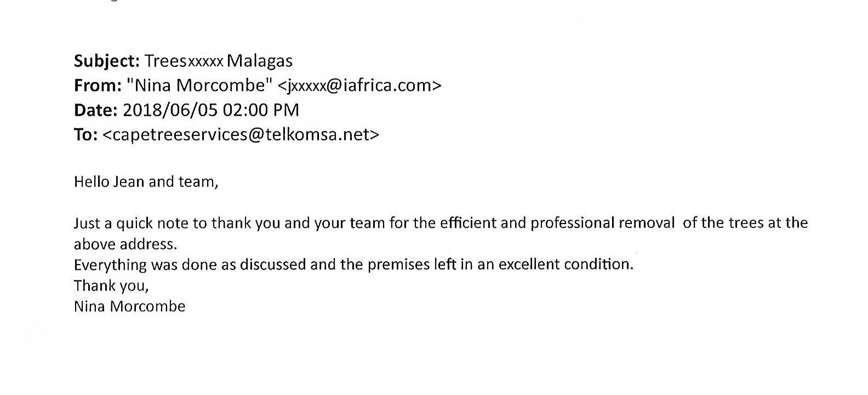
Task: Click the closing Thank you line
Action: [x=111, y=285]
